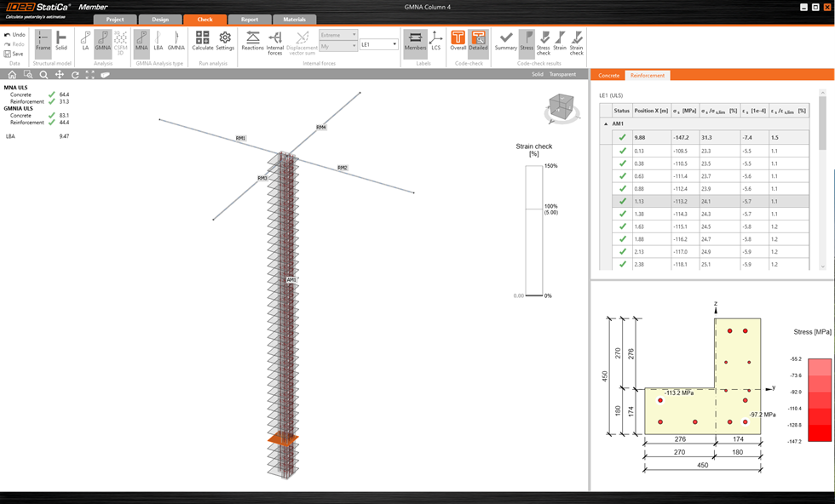The height and width of the screenshot is (504, 835).
Task: Switch view to Transparent mode
Action: point(562,75)
